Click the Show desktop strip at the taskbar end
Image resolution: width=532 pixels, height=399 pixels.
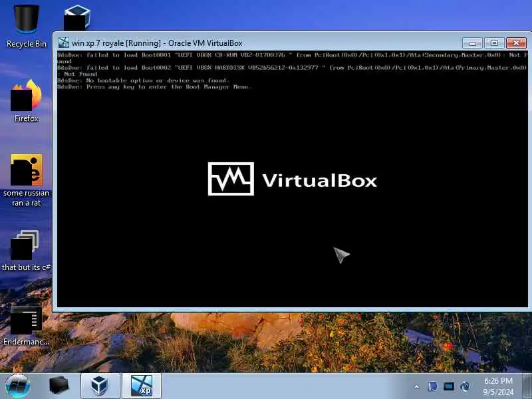click(527, 386)
